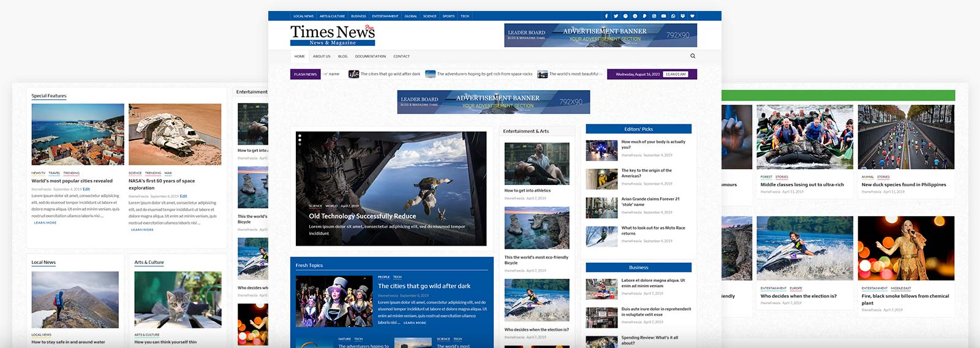Screen dimensions: 980x348
Task: Select Entertainment in the top category bar
Action: (x=385, y=17)
